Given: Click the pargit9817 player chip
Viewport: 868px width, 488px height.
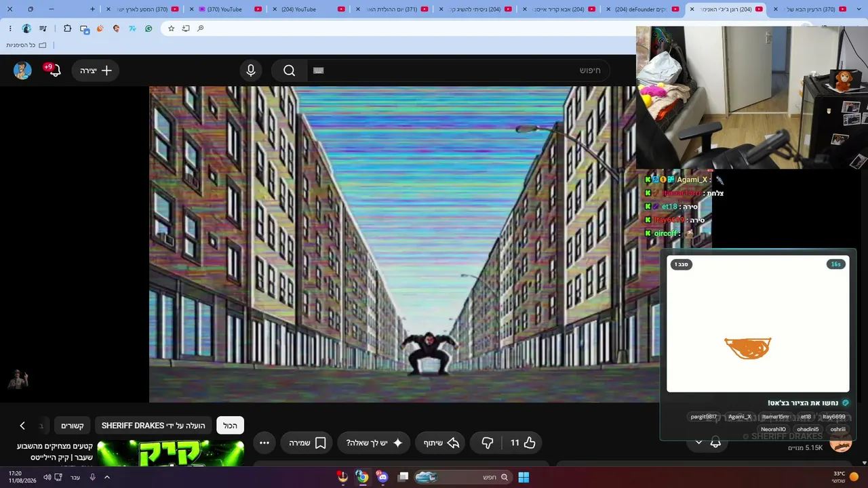Looking at the screenshot, I should (704, 417).
